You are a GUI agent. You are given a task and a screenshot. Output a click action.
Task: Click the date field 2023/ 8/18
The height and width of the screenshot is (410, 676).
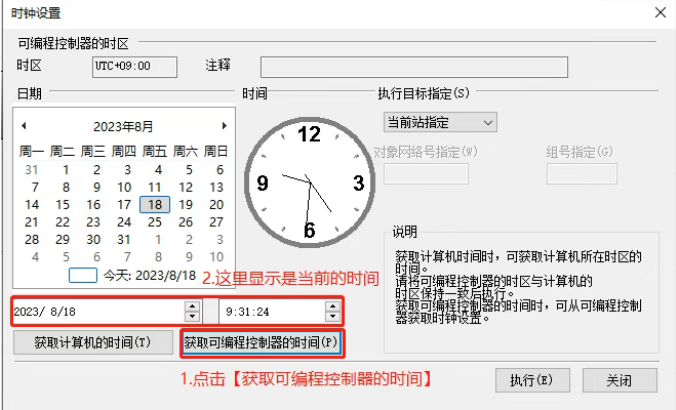pyautogui.click(x=95, y=312)
